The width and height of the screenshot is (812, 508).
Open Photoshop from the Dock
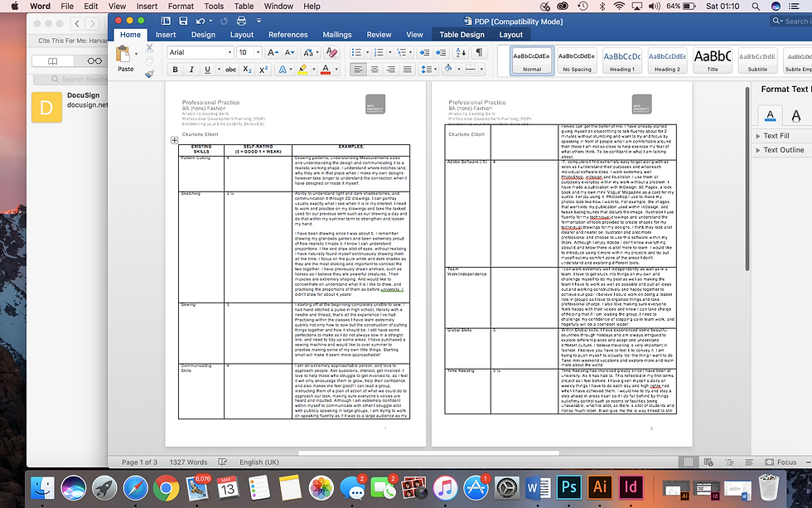click(x=569, y=487)
